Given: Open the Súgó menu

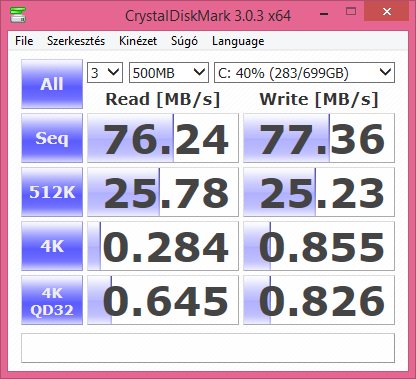Looking at the screenshot, I should [184, 41].
